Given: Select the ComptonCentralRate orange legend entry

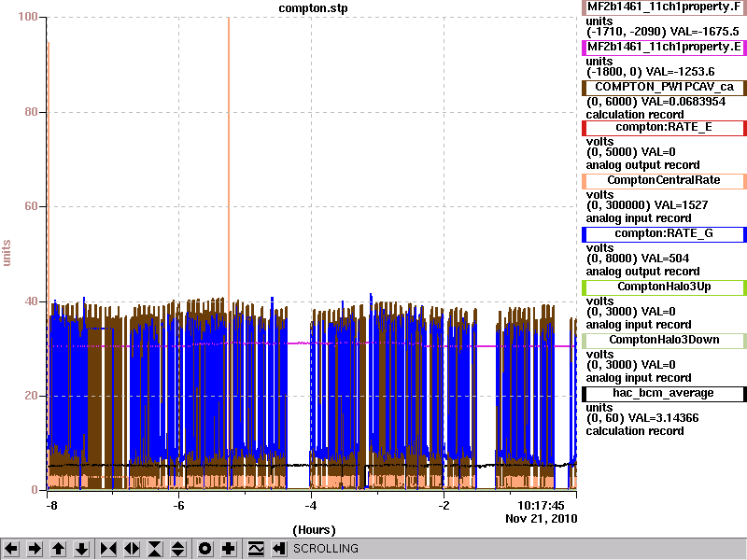Looking at the screenshot, I should (x=664, y=180).
